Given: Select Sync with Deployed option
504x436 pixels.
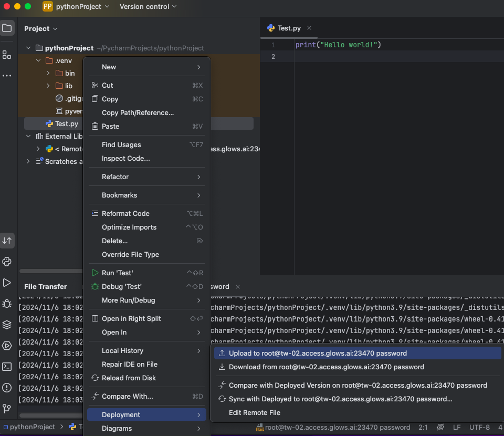Looking at the screenshot, I should tap(358, 399).
